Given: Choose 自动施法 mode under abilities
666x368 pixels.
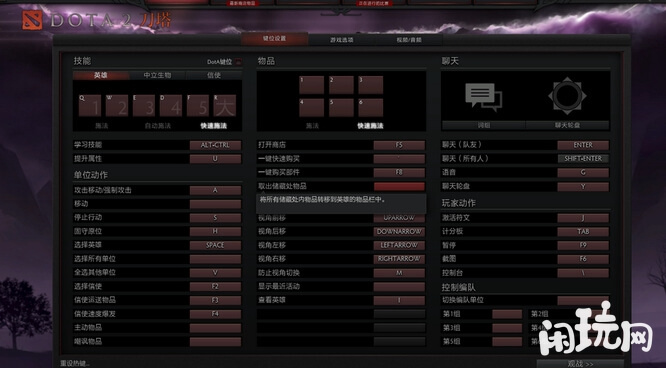Looking at the screenshot, I should (157, 126).
